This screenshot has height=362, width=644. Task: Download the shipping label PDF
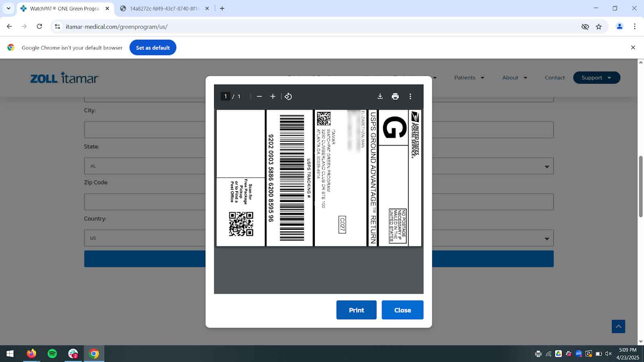(x=380, y=97)
